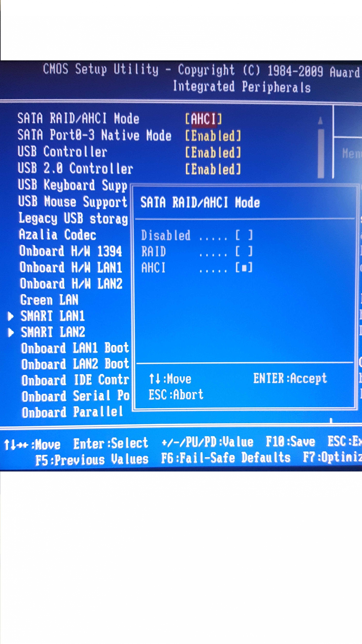Click F5:Previous Values in footer
Viewport: 362px width, 644px height.
tap(92, 460)
